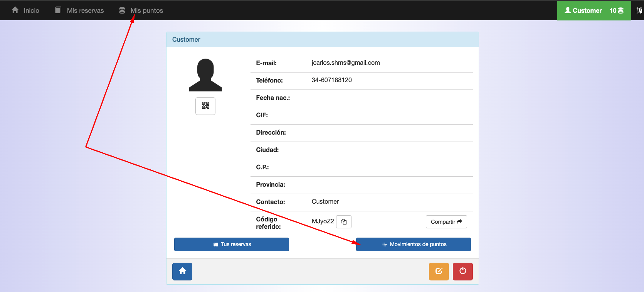Click the green Customer account button
This screenshot has width=644, height=292.
point(583,10)
